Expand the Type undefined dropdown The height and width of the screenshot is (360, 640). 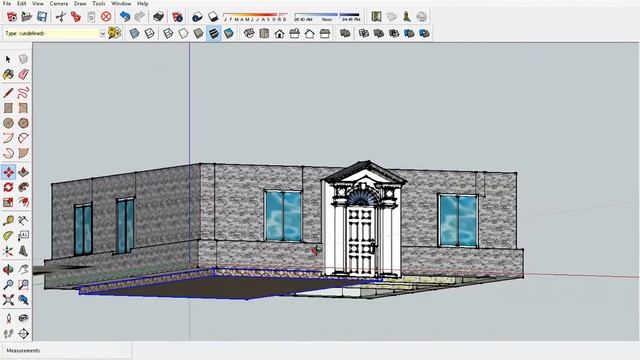[x=102, y=33]
